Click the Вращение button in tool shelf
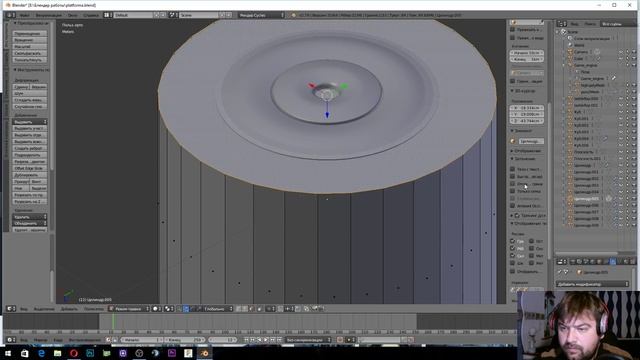Image resolution: width=640 pixels, height=360 pixels. pyautogui.click(x=30, y=40)
